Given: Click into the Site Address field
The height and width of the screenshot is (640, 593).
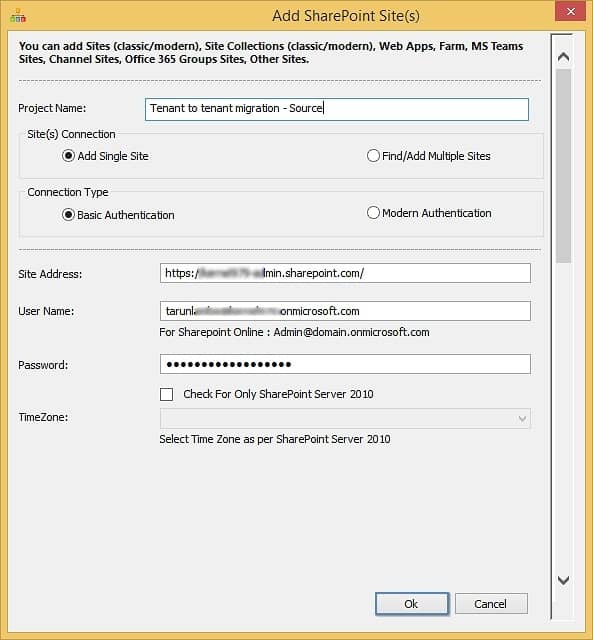Looking at the screenshot, I should [x=345, y=273].
